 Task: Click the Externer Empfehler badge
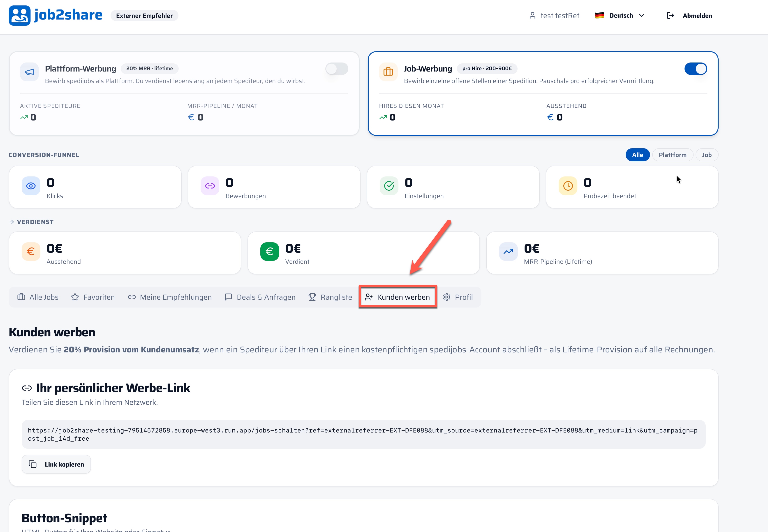coord(144,16)
